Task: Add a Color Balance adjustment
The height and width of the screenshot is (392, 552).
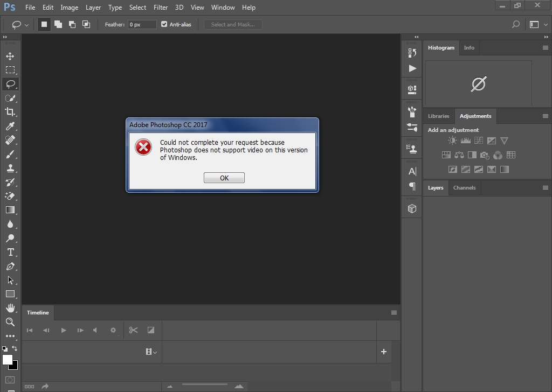Action: click(x=459, y=155)
